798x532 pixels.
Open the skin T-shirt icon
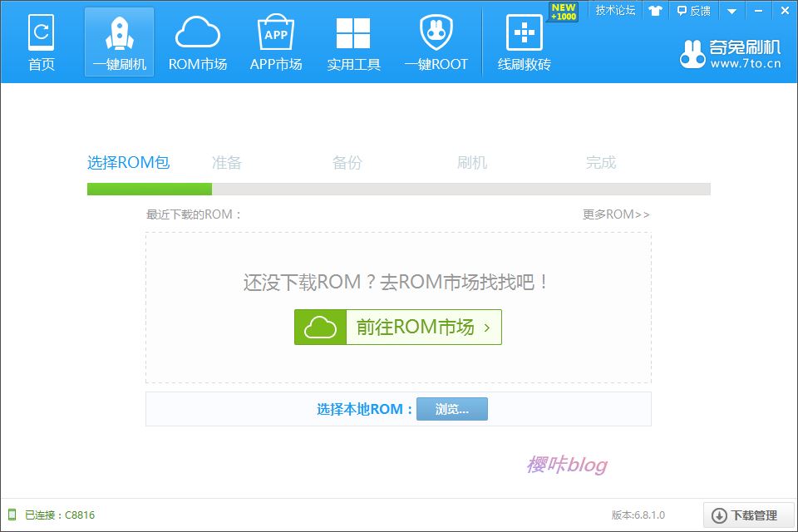click(x=655, y=11)
